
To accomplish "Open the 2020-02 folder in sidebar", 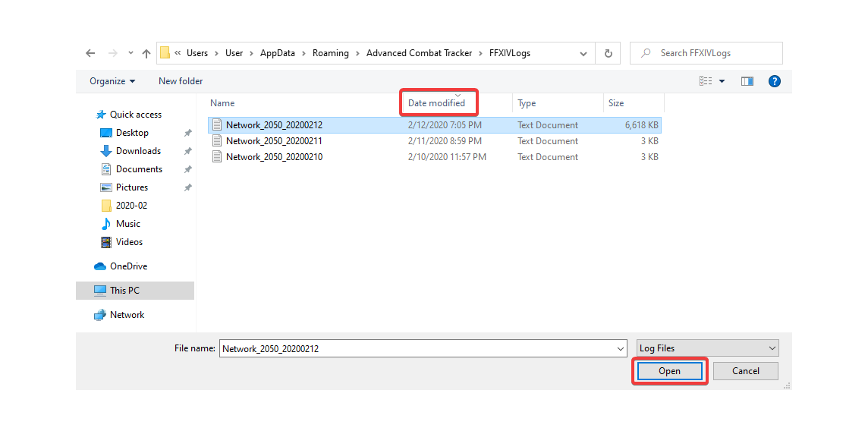I will pos(124,206).
